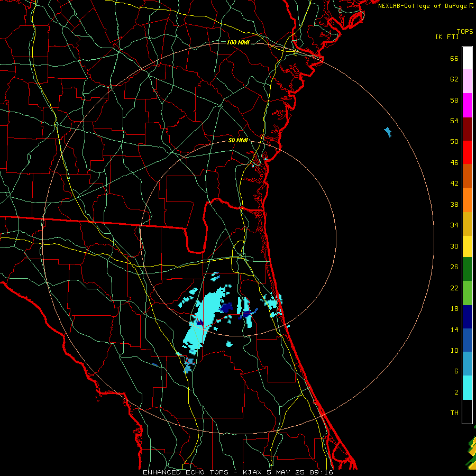Click the "ENHANCED ECHO TOPS" product title
The width and height of the screenshot is (476, 476).
186,472
